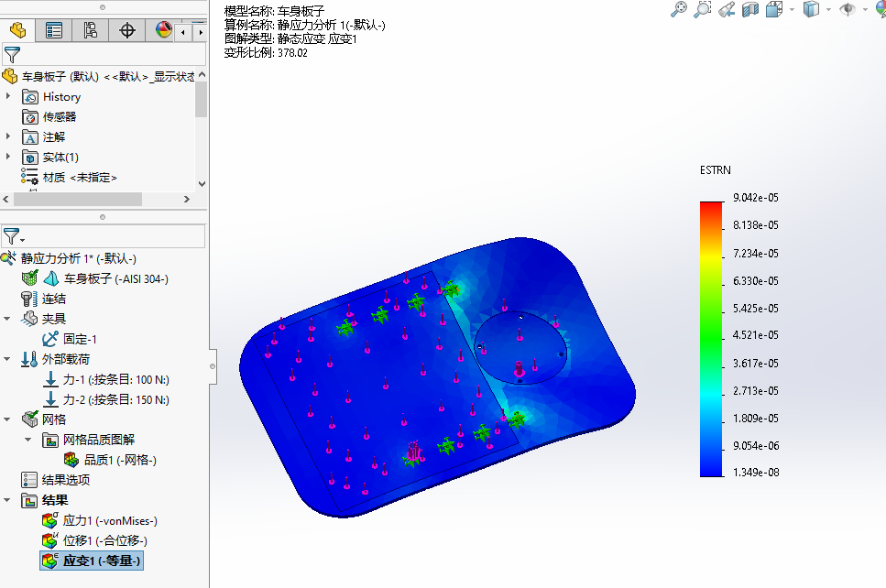Click the ESTRN legend title
886x588 pixels.
click(716, 170)
